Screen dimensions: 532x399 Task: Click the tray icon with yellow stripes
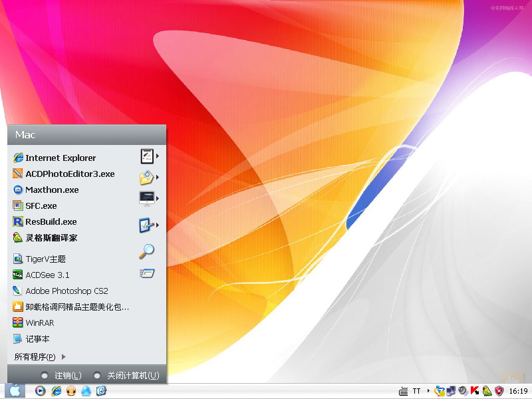440,391
